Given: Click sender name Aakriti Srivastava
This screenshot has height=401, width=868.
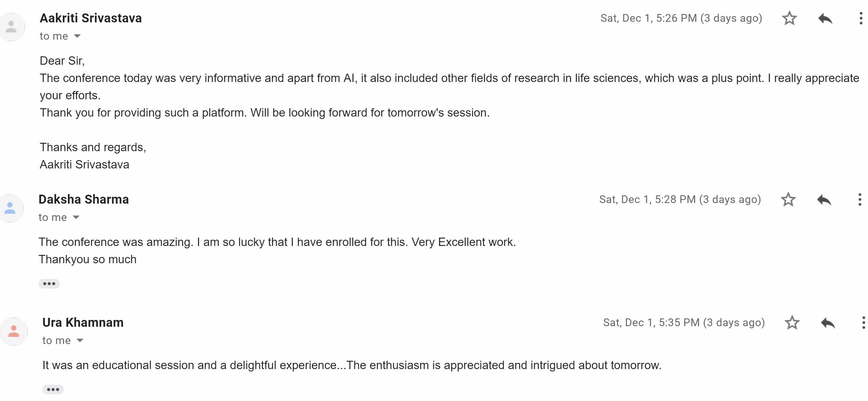Looking at the screenshot, I should coord(91,18).
